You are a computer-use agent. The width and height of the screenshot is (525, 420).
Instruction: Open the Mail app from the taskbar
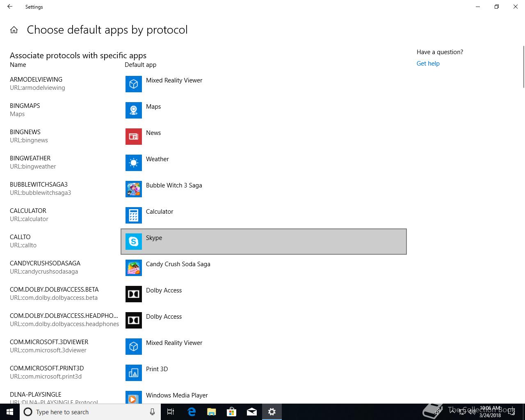(252, 412)
